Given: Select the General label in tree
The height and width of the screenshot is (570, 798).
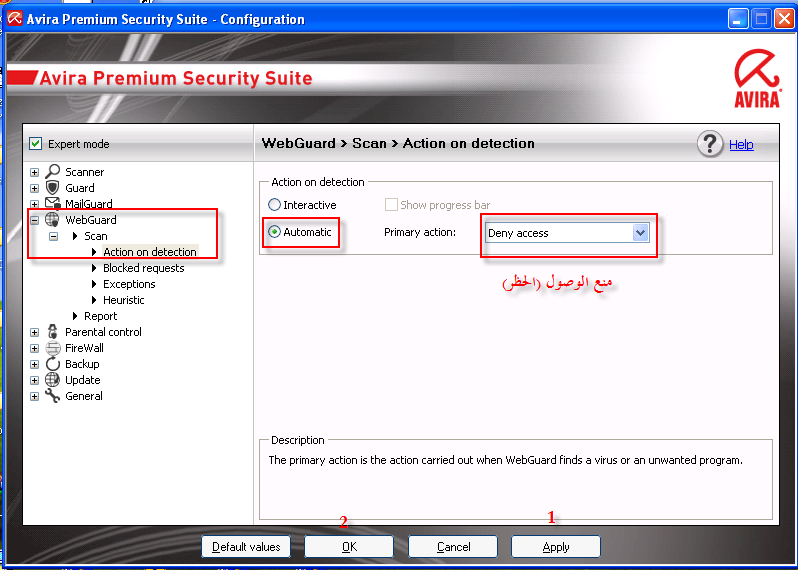Looking at the screenshot, I should tap(84, 396).
